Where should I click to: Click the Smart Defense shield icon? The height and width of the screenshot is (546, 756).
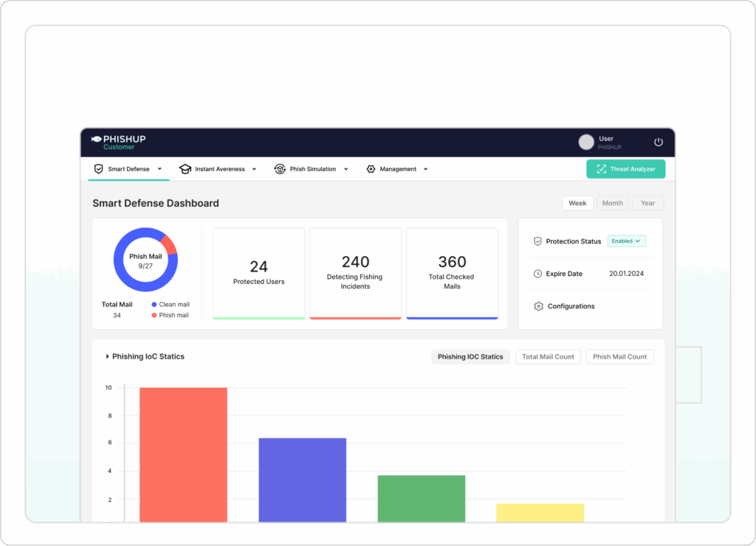click(98, 169)
